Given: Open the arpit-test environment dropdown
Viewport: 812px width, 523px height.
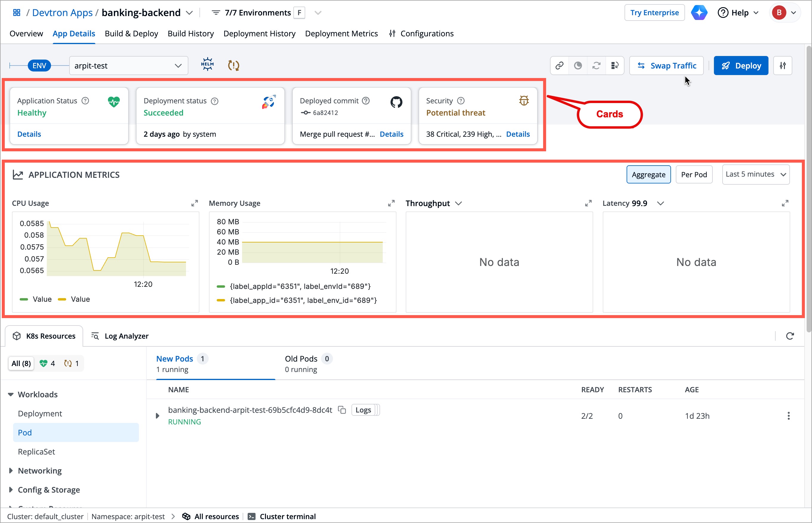Looking at the screenshot, I should (x=128, y=66).
